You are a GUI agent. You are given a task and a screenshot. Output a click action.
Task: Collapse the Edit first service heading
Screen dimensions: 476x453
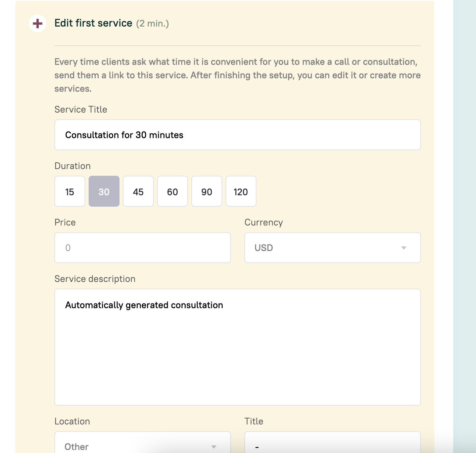click(x=93, y=23)
